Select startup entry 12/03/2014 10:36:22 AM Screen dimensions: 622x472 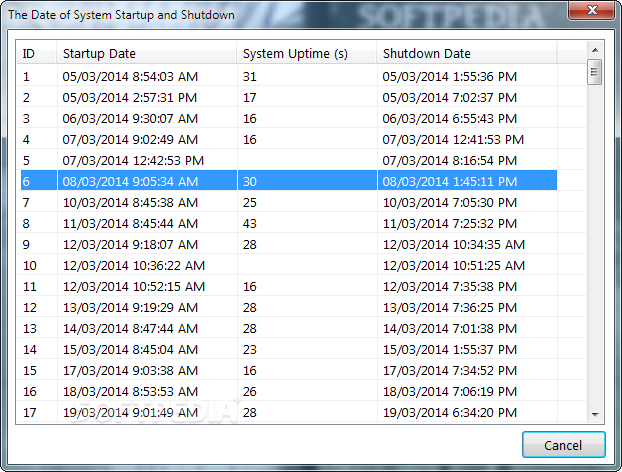pos(134,266)
